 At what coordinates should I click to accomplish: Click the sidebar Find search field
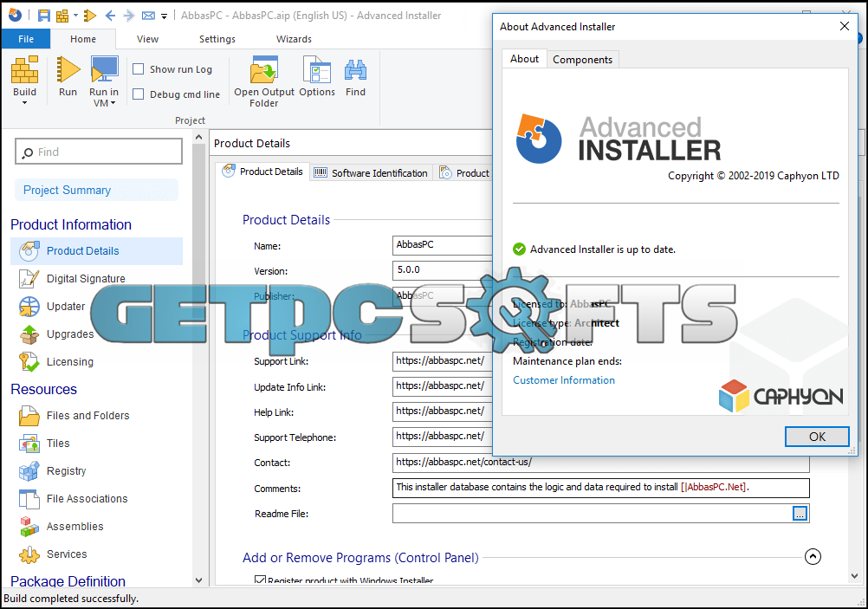(99, 152)
